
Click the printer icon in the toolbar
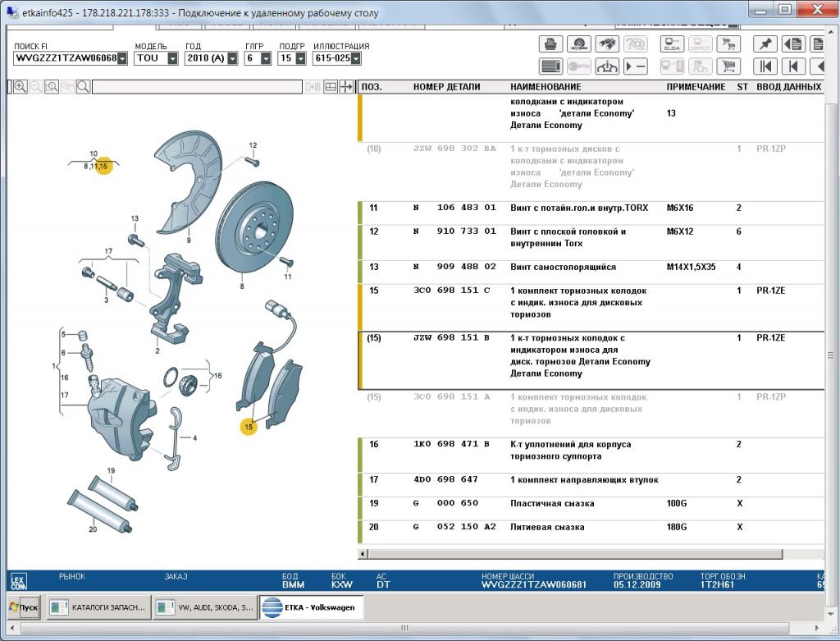coord(550,44)
